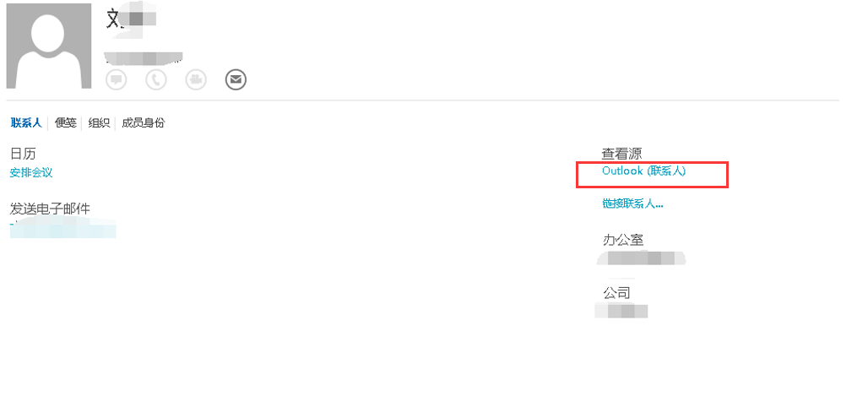Click the 链接联系人... link
This screenshot has height=407, width=868.
tap(632, 203)
